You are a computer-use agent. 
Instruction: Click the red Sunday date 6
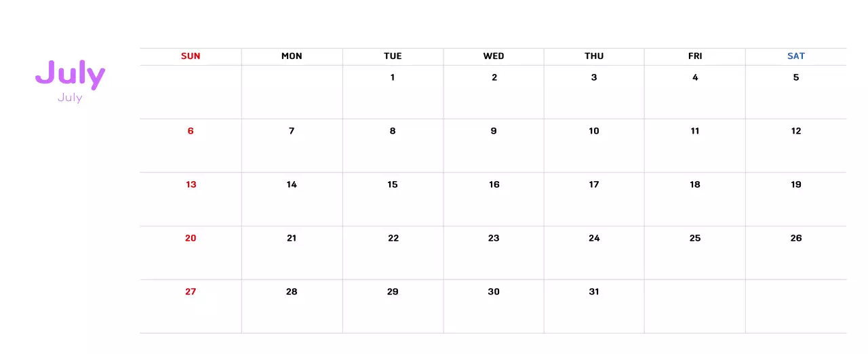pos(191,131)
